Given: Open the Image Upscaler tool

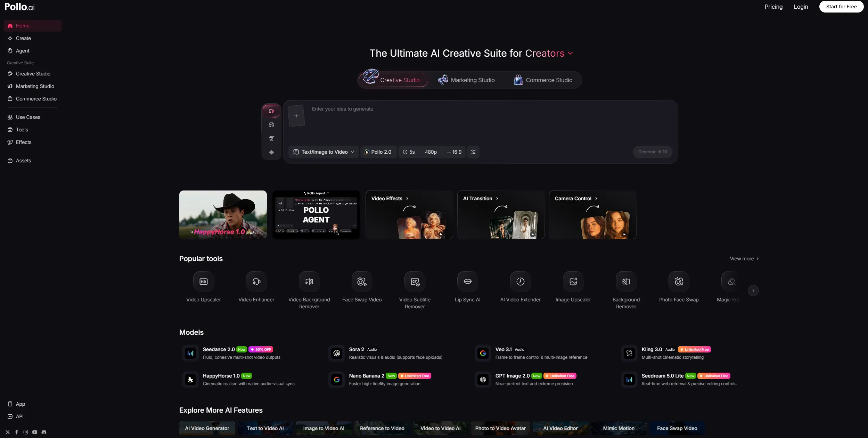Looking at the screenshot, I should [x=573, y=287].
